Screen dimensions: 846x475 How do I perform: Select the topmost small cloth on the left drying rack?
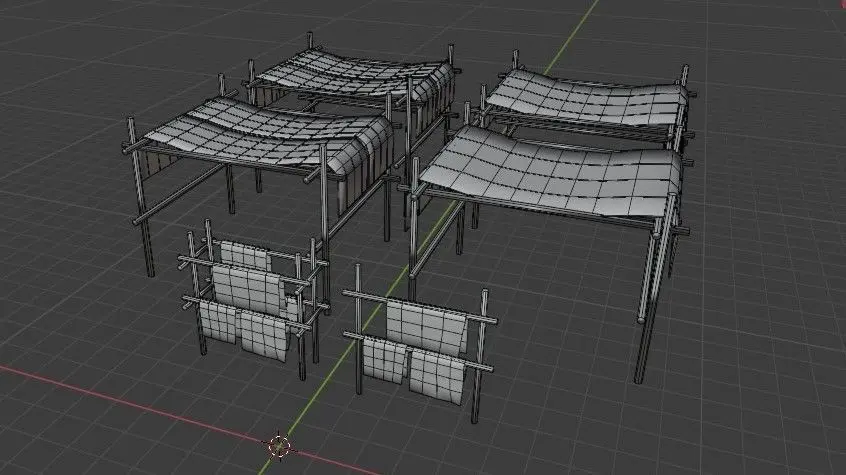[x=245, y=255]
